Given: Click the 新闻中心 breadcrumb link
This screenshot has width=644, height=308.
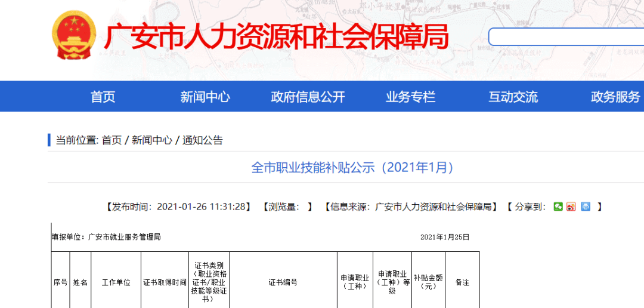Looking at the screenshot, I should tap(151, 140).
